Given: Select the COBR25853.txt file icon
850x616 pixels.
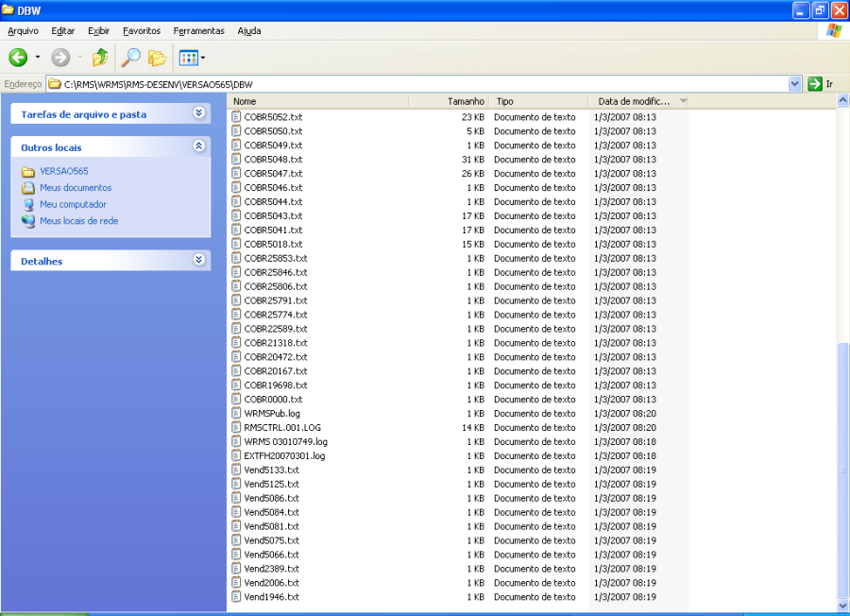Looking at the screenshot, I should 236,258.
